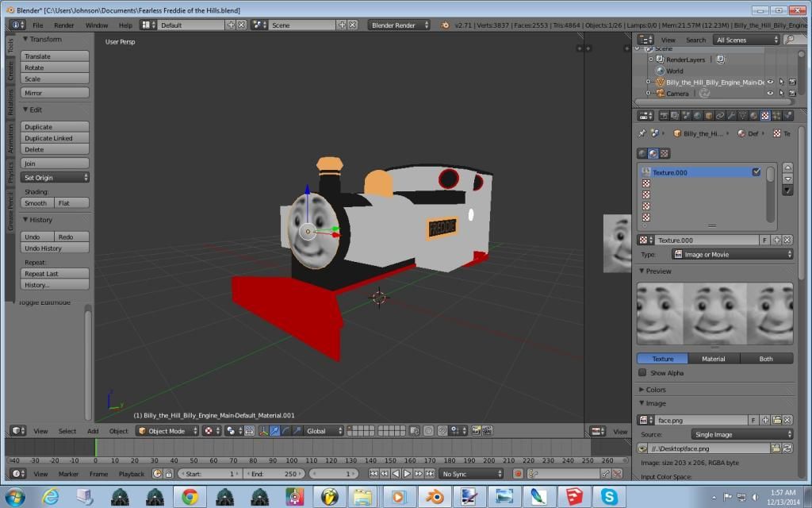Viewport: 812px width, 508px height.
Task: Open the Windows Start menu
Action: click(x=15, y=497)
